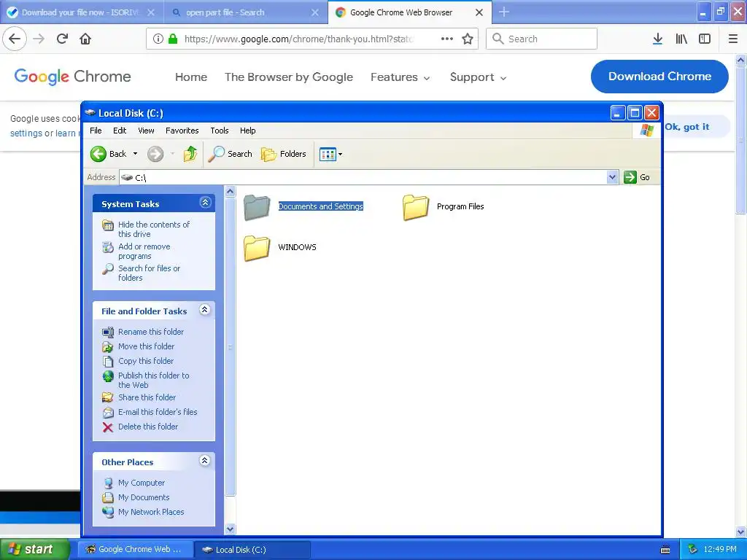Open the Edit menu in Explorer
Viewport: 747px width, 560px height.
pyautogui.click(x=120, y=131)
